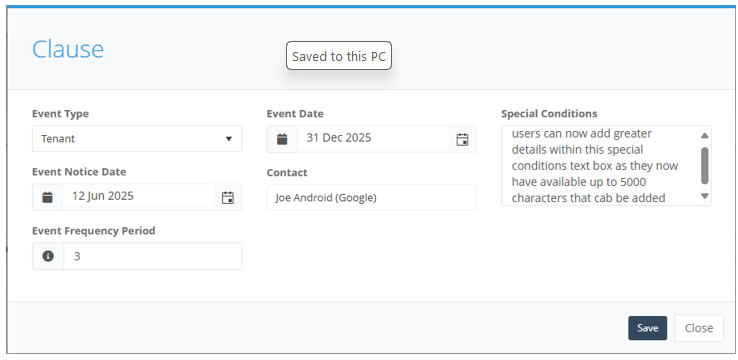Click the Event Date field showing 31 Dec 2025
The height and width of the screenshot is (360, 738).
373,138
